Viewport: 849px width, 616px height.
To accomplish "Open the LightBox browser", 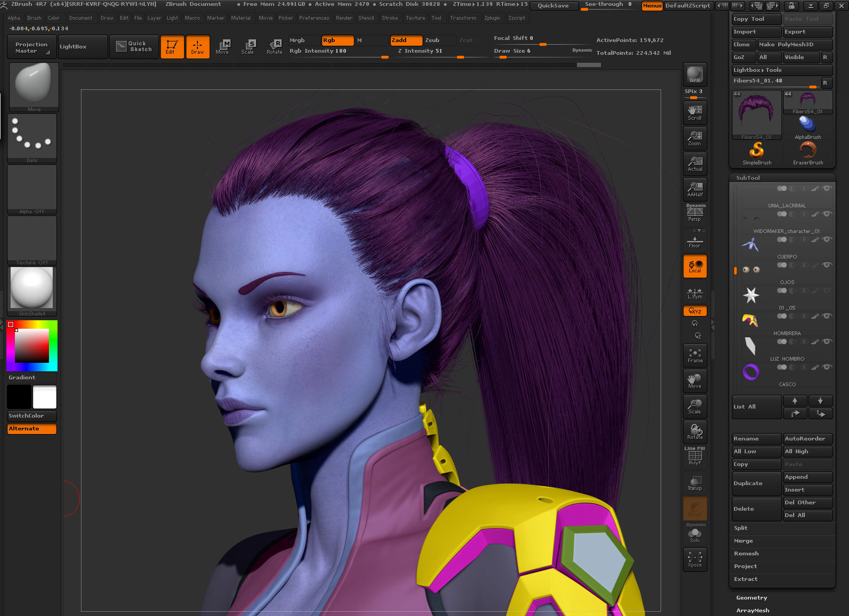I will click(x=83, y=47).
